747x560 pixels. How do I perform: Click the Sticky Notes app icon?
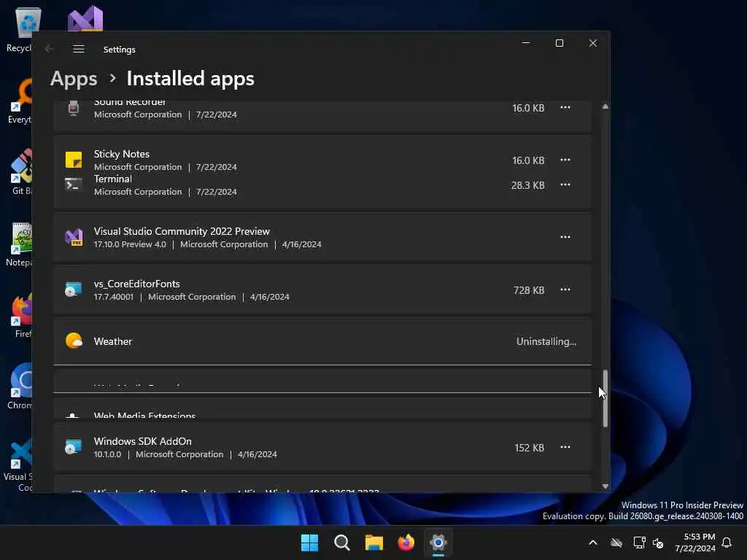click(74, 160)
